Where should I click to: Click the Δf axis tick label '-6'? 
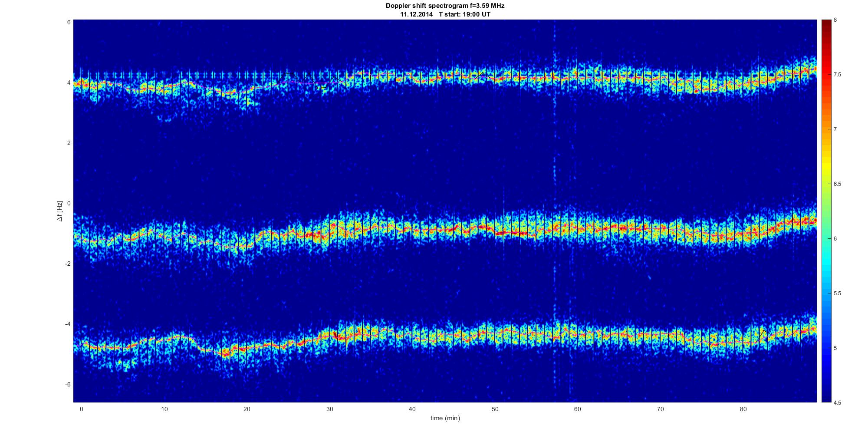pos(68,384)
